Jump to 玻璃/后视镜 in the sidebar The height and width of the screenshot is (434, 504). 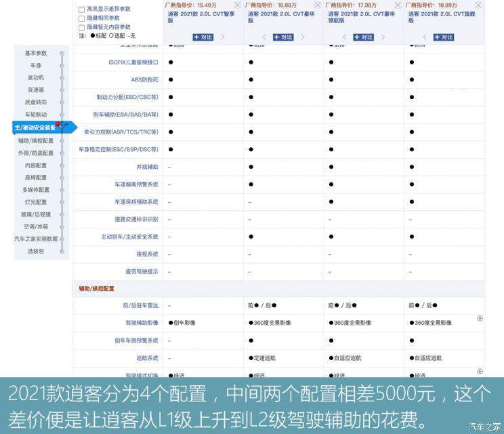click(36, 214)
